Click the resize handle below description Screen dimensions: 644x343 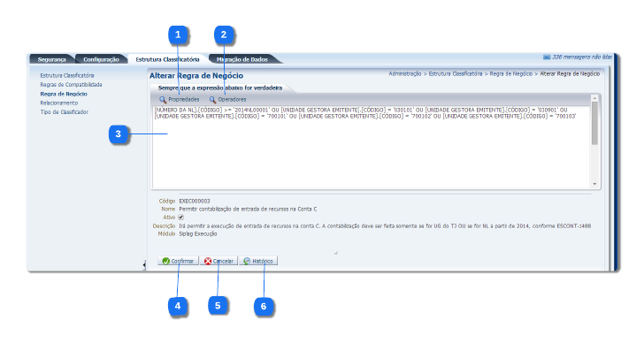tap(336, 253)
